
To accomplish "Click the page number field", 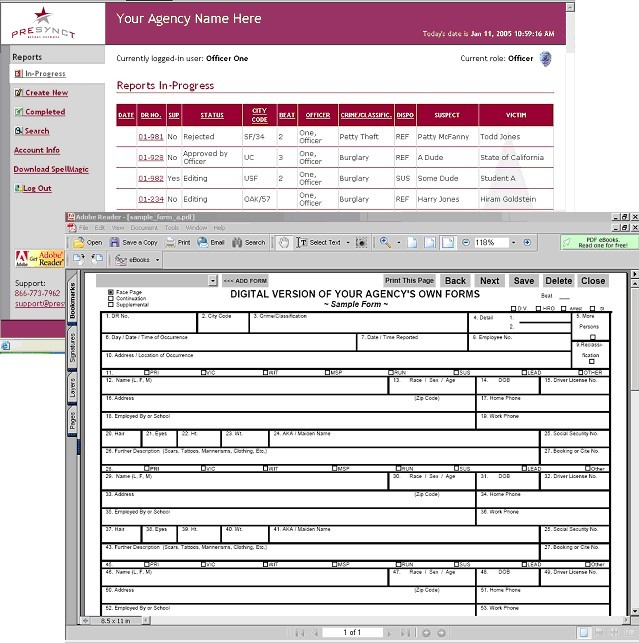I will coord(351,633).
